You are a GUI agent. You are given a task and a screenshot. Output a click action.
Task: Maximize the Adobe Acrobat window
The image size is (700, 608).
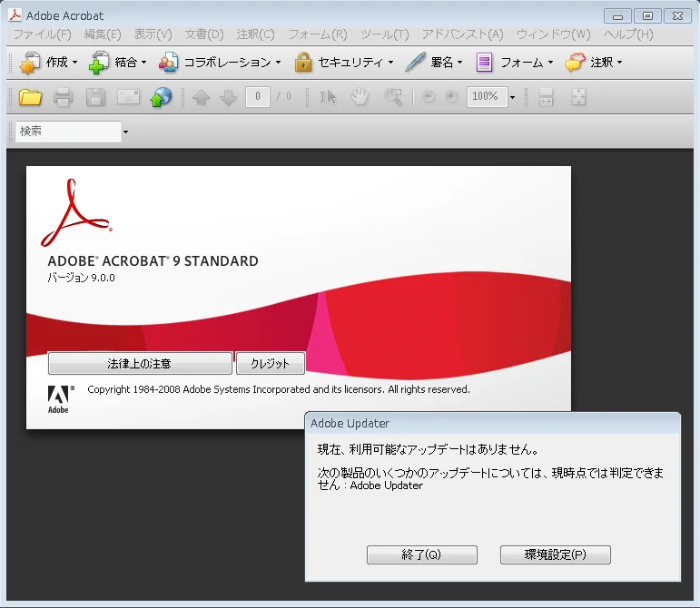647,16
